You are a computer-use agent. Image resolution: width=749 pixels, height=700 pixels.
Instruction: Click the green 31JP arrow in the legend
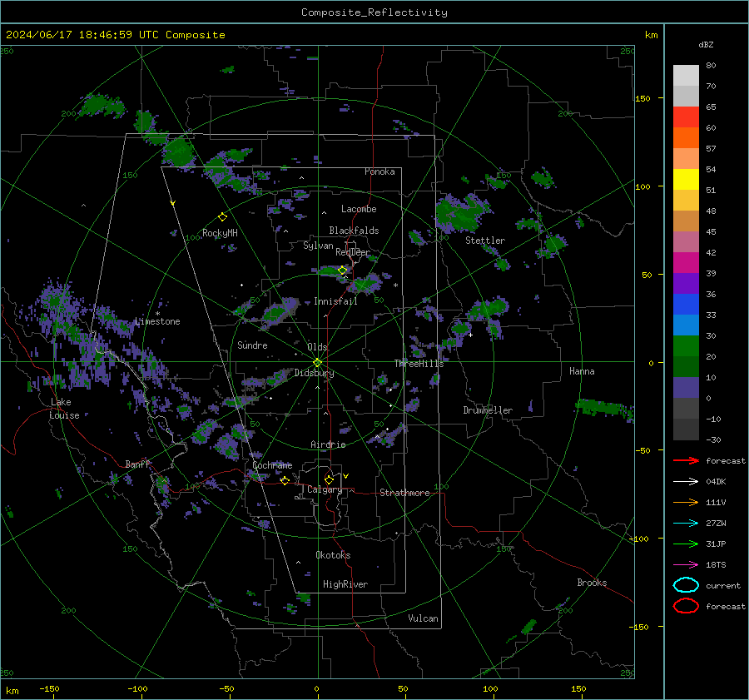[686, 544]
